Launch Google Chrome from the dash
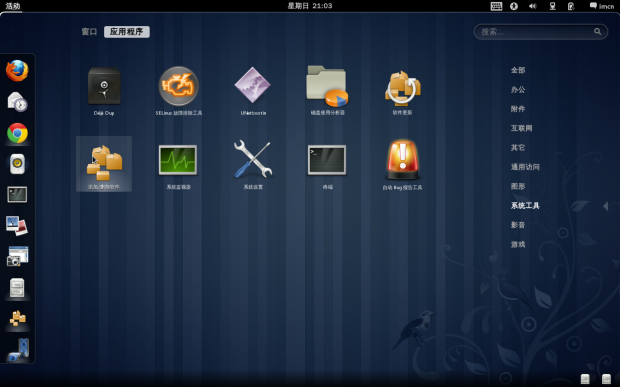Viewport: 620px width, 387px height. click(17, 133)
